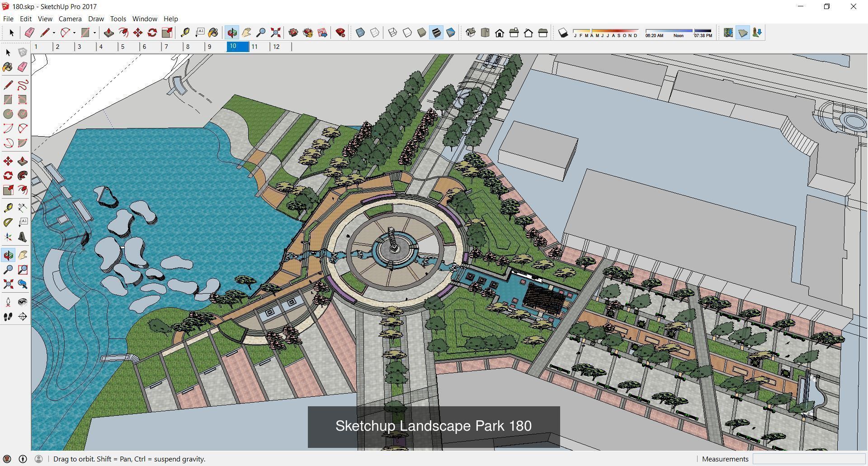Expand Arc tool dropdown arrow

coord(74,33)
